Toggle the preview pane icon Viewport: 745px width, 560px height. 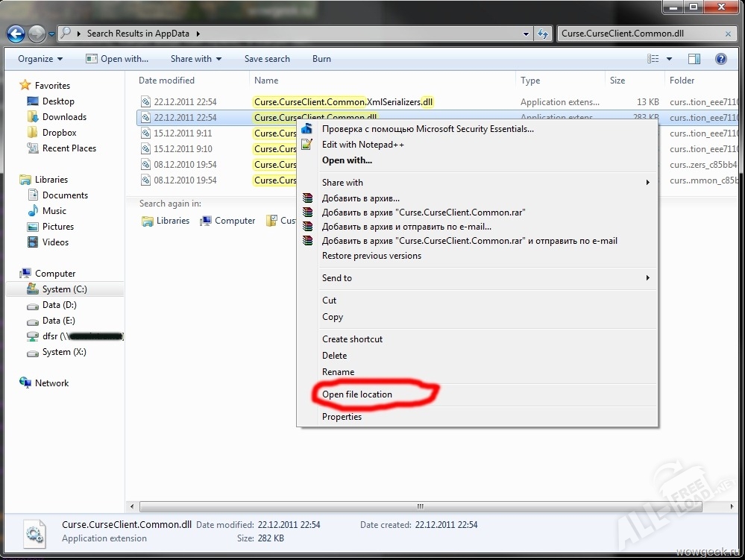[694, 59]
